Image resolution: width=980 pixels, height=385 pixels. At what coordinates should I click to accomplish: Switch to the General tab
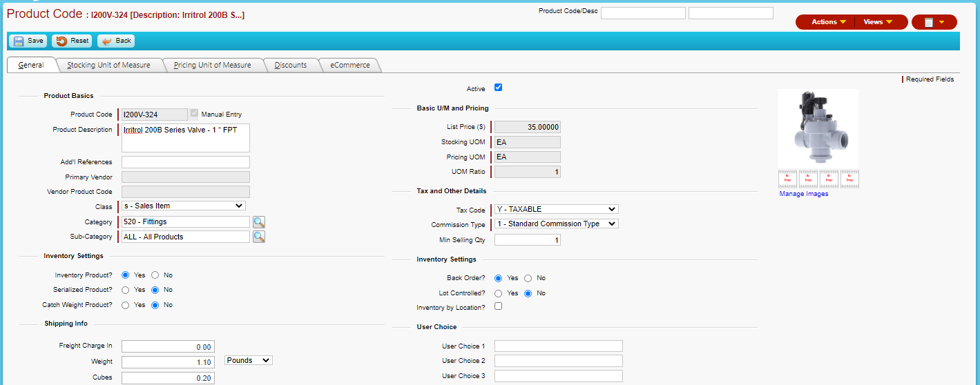tap(31, 65)
